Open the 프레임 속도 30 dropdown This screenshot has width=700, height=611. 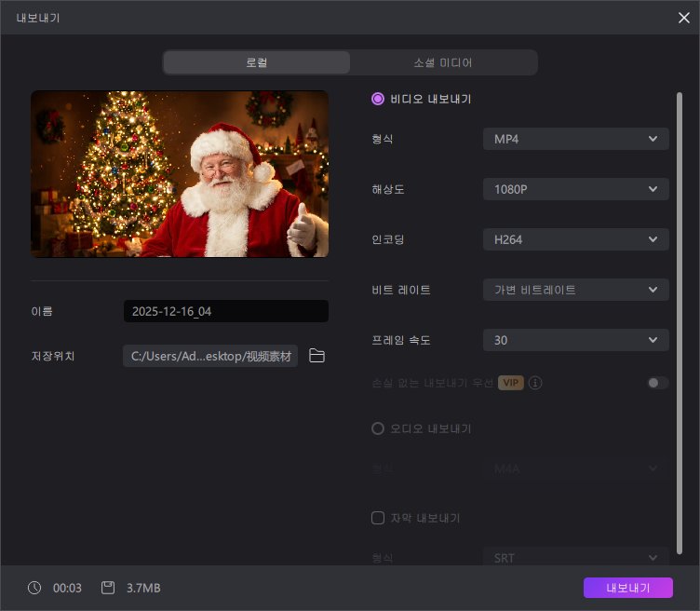click(x=575, y=340)
